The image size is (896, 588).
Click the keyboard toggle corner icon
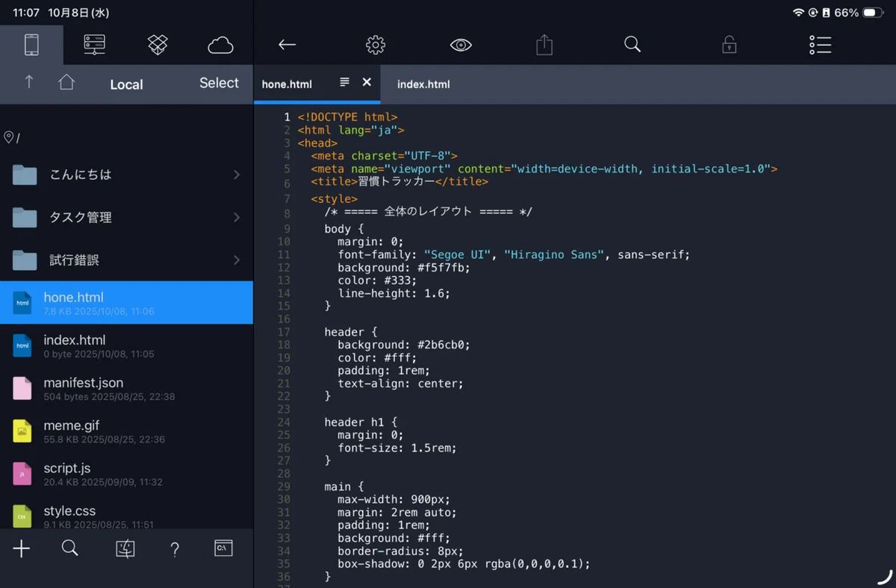coord(885,577)
